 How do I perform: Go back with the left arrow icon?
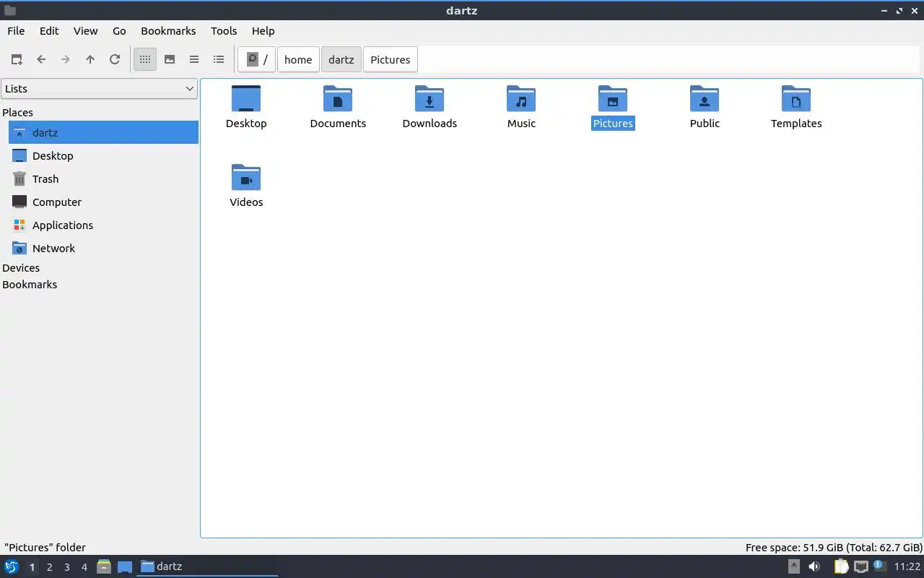[x=41, y=60]
